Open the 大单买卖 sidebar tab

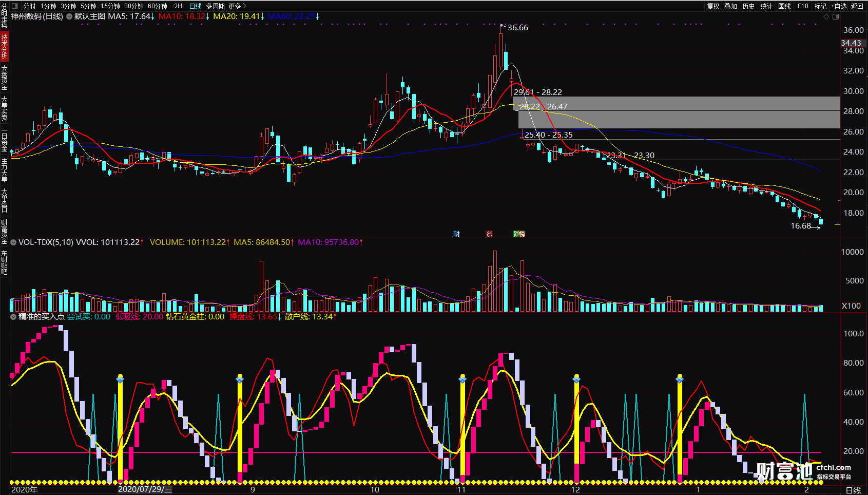(4, 108)
